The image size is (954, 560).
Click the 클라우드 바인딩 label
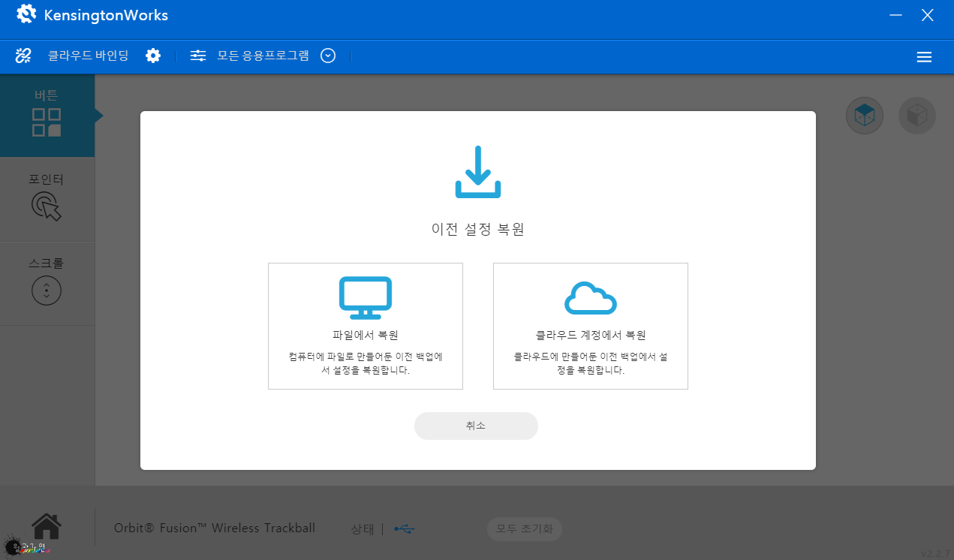pyautogui.click(x=89, y=56)
